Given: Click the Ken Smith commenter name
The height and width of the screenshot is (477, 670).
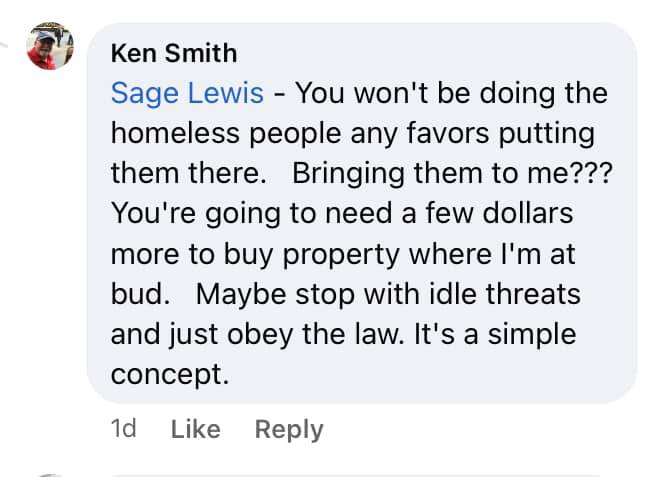Looking at the screenshot, I should click(174, 53).
